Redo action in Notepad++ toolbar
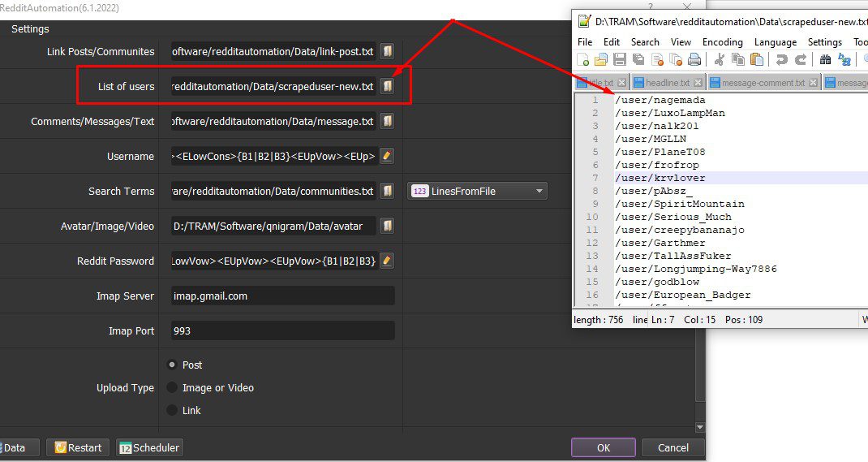Viewport: 868px width, 462px height. click(x=801, y=60)
